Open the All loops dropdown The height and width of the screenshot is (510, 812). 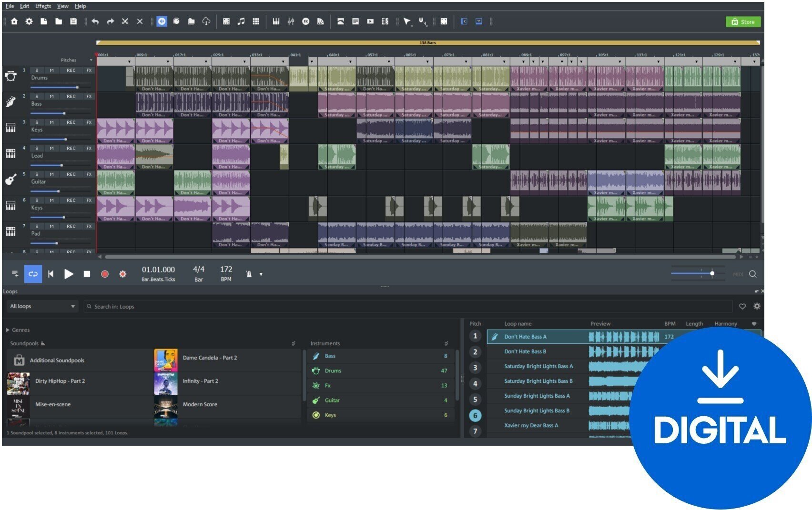(x=42, y=306)
